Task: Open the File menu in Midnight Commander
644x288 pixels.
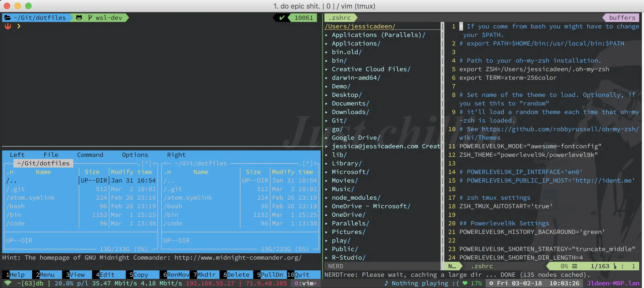Action: [51, 155]
